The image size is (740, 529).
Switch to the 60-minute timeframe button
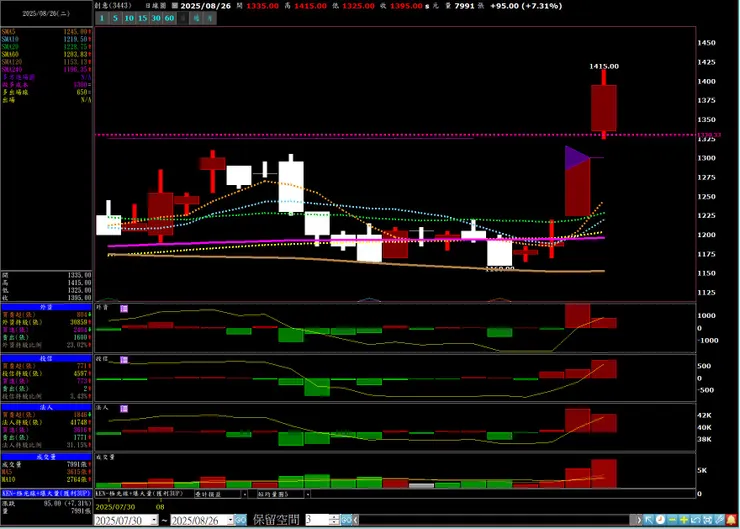(169, 18)
